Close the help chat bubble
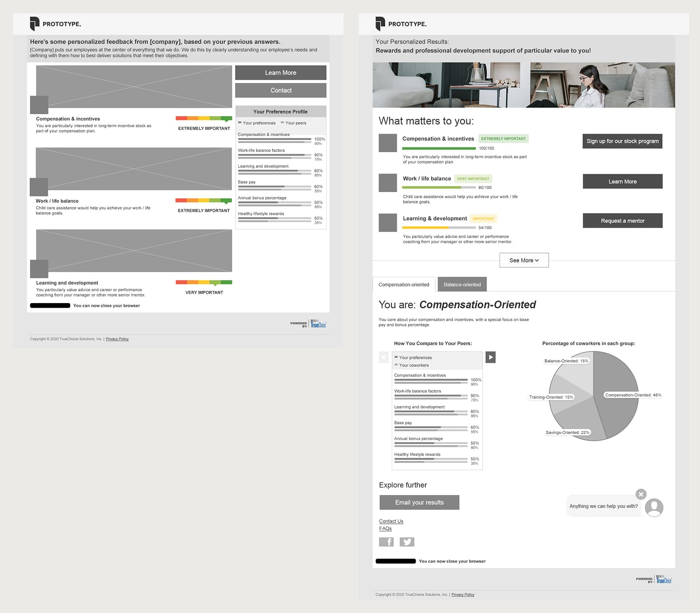This screenshot has height=613, width=700. pos(641,494)
